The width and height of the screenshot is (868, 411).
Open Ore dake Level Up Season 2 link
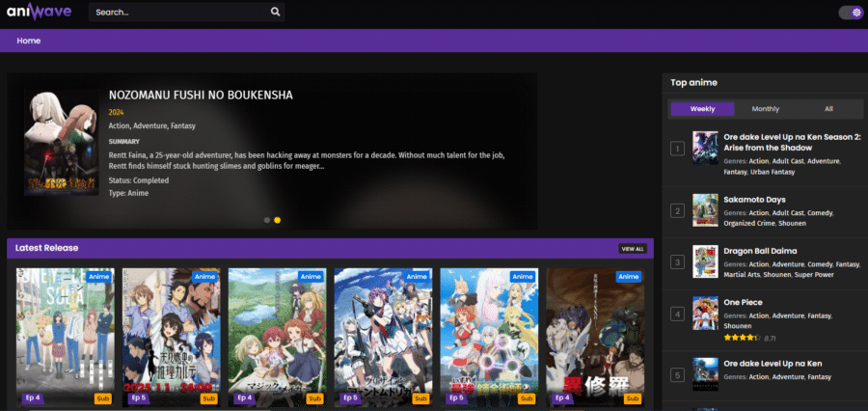[x=792, y=143]
